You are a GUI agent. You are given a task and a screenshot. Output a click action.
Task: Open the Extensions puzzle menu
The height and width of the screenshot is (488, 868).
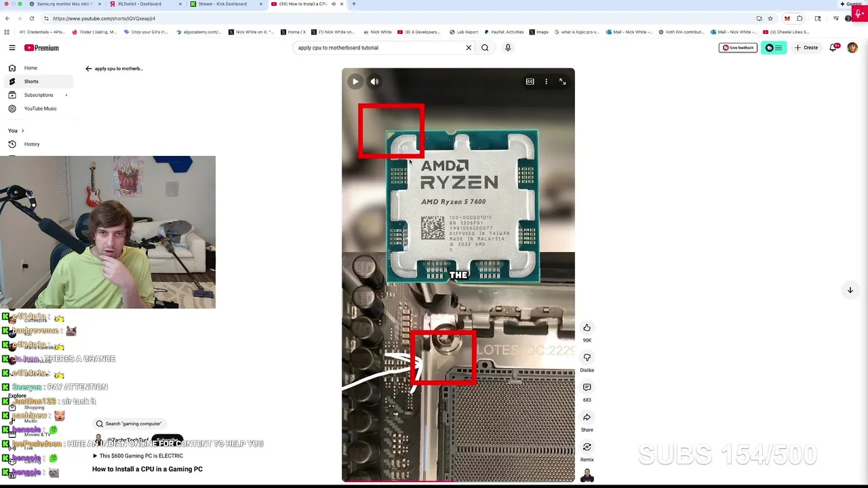(x=800, y=18)
